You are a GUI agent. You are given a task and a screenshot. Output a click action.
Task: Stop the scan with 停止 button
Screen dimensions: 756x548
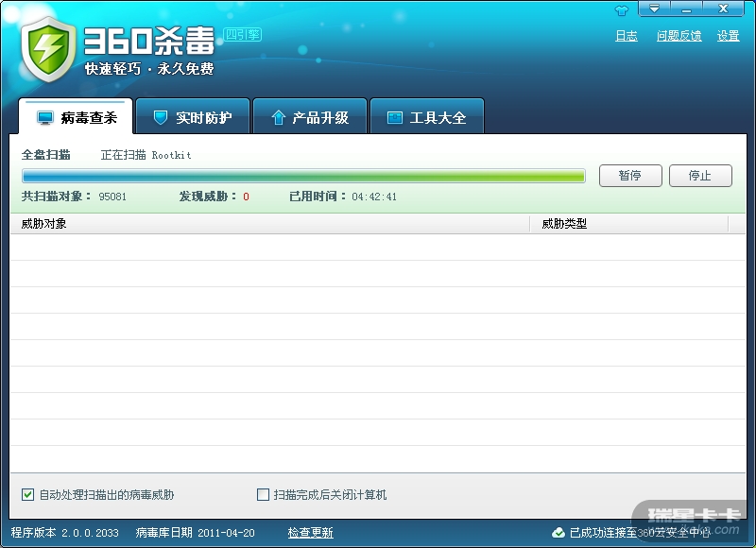pyautogui.click(x=700, y=176)
